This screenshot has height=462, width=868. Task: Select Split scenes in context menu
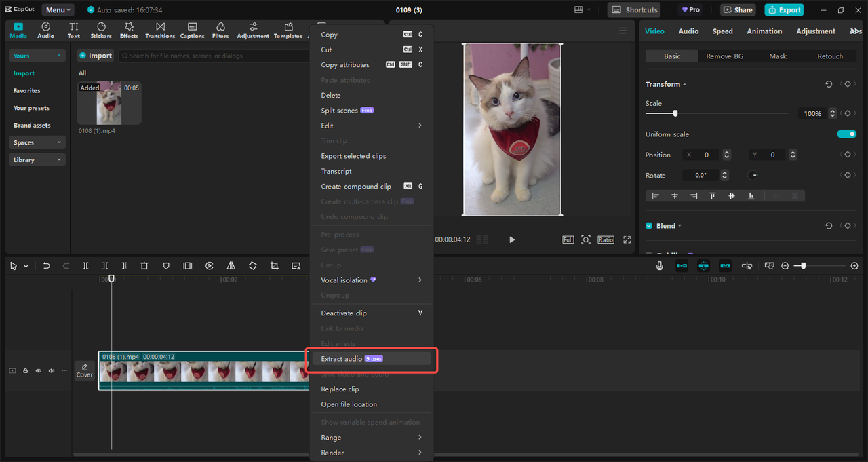(x=371, y=111)
